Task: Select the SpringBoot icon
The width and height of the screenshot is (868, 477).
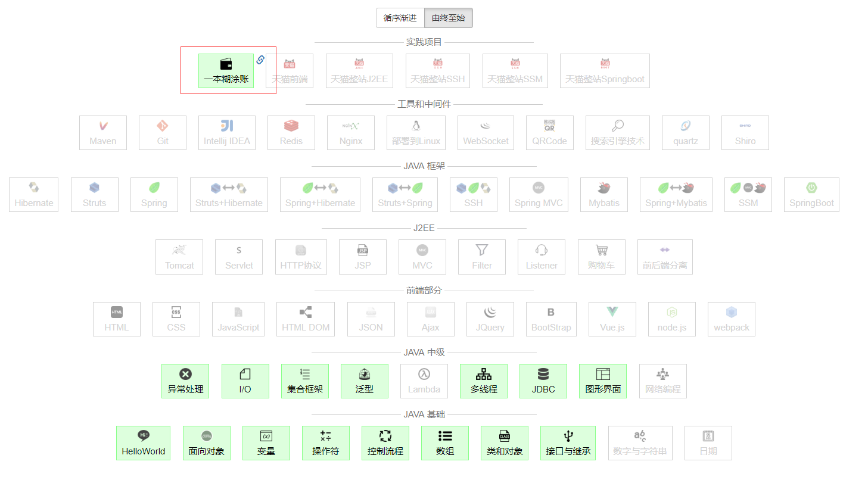Action: tap(811, 195)
